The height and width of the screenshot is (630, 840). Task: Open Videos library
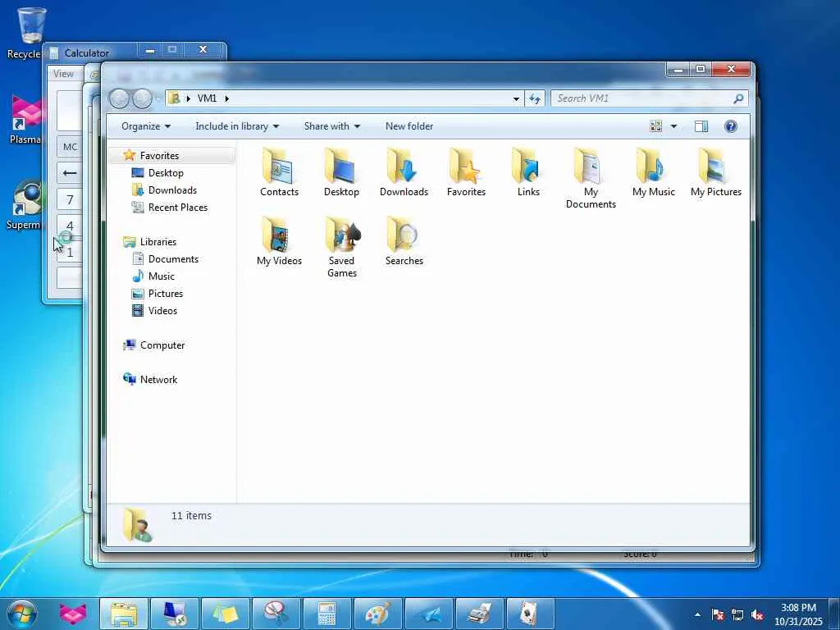coord(162,311)
